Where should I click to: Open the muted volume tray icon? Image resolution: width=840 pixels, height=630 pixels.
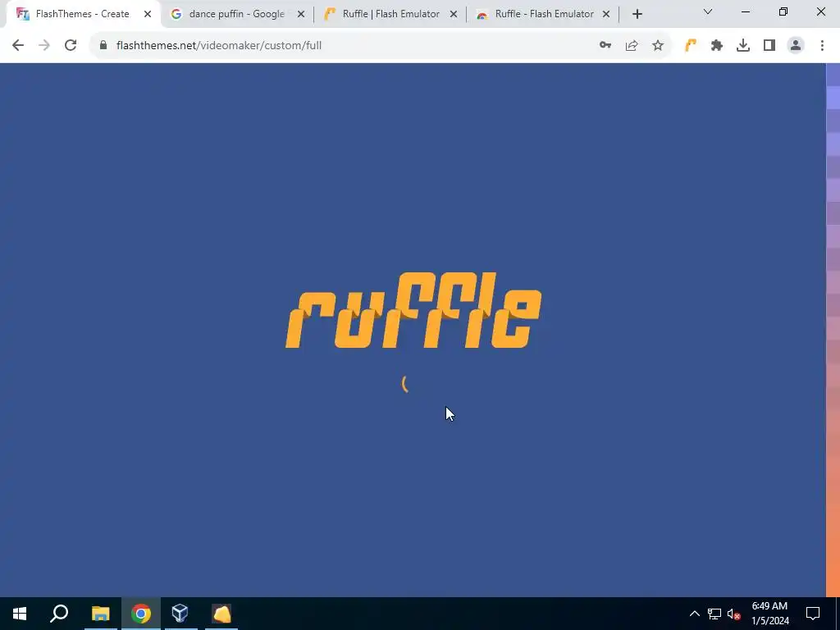(x=734, y=614)
